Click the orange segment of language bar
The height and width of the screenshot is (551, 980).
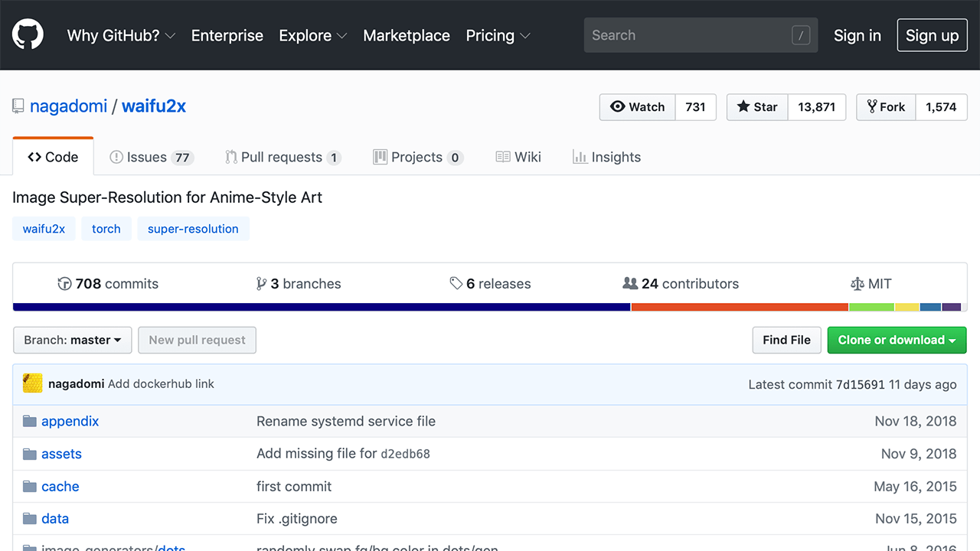(x=739, y=307)
